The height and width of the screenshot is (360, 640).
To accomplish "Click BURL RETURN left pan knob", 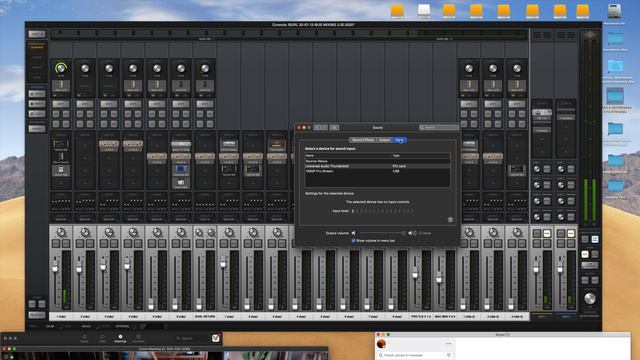I will (199, 233).
